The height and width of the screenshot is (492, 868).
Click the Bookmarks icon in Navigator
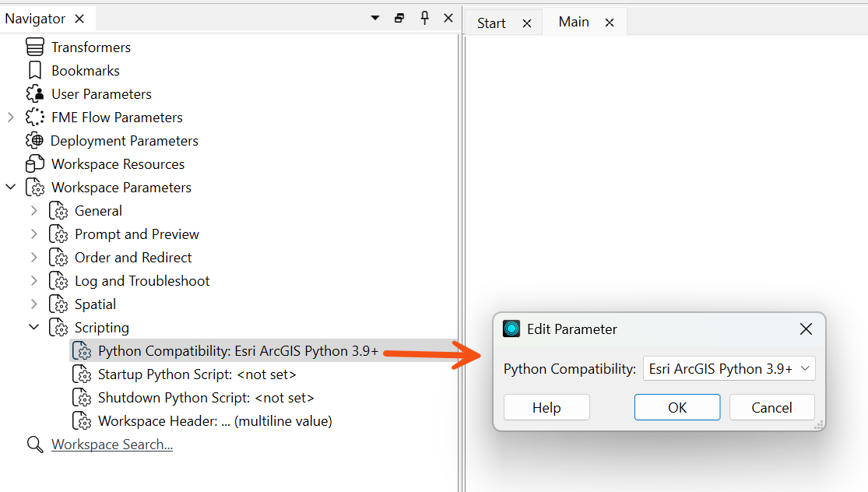coord(35,71)
